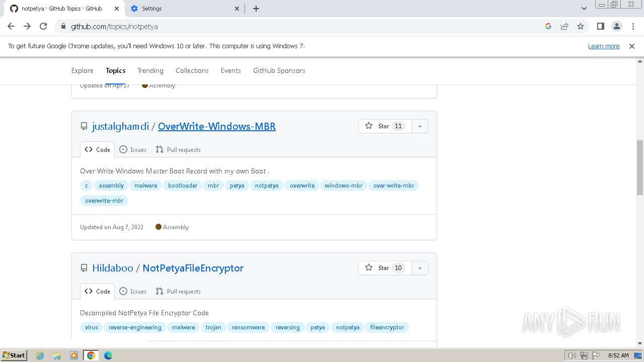Open NotPetyaFileEncryptor repository link
The image size is (644, 362).
193,268
